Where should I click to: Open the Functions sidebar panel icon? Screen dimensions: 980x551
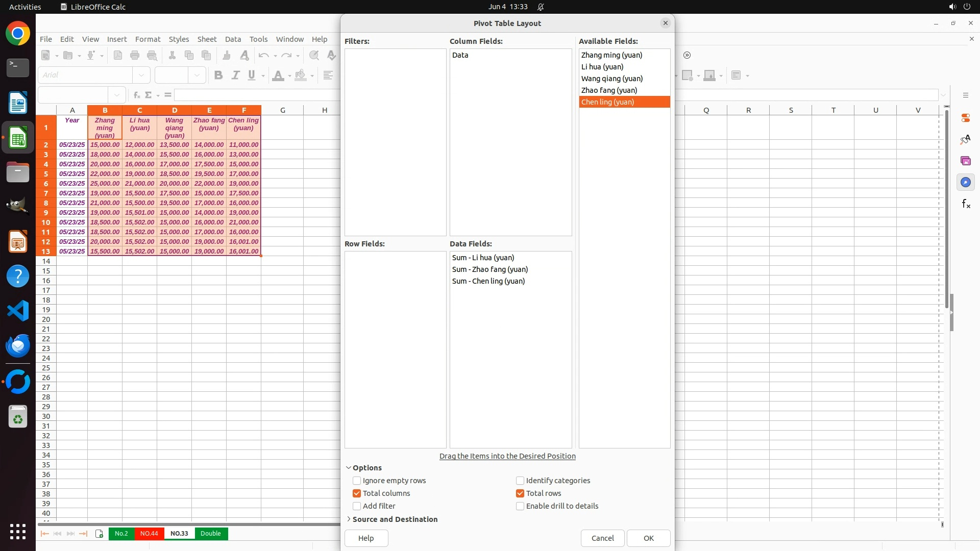[x=965, y=204]
